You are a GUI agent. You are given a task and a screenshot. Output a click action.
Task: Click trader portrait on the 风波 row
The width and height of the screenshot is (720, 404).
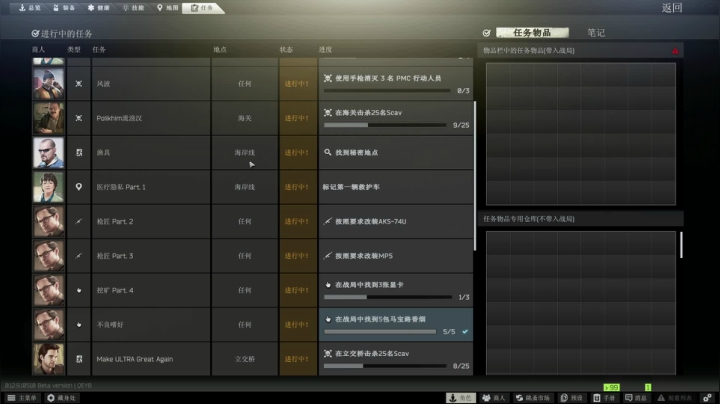click(48, 84)
